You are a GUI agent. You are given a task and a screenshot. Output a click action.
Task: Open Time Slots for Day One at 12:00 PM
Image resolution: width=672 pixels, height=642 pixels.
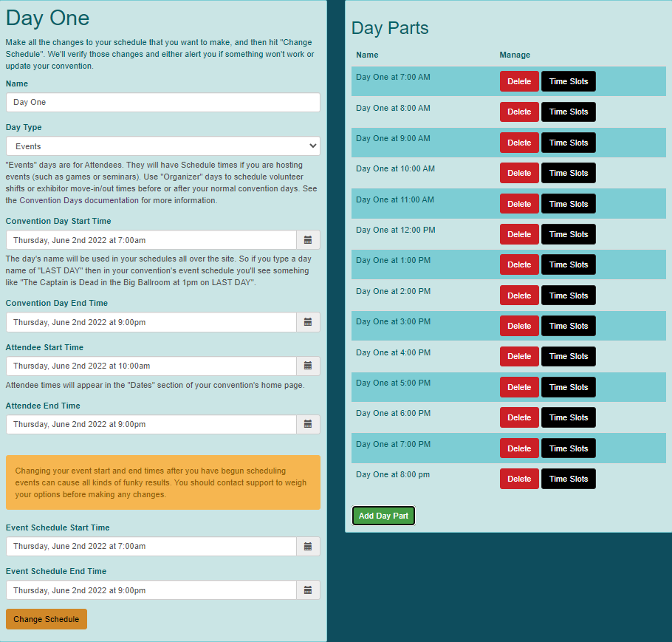click(x=569, y=235)
